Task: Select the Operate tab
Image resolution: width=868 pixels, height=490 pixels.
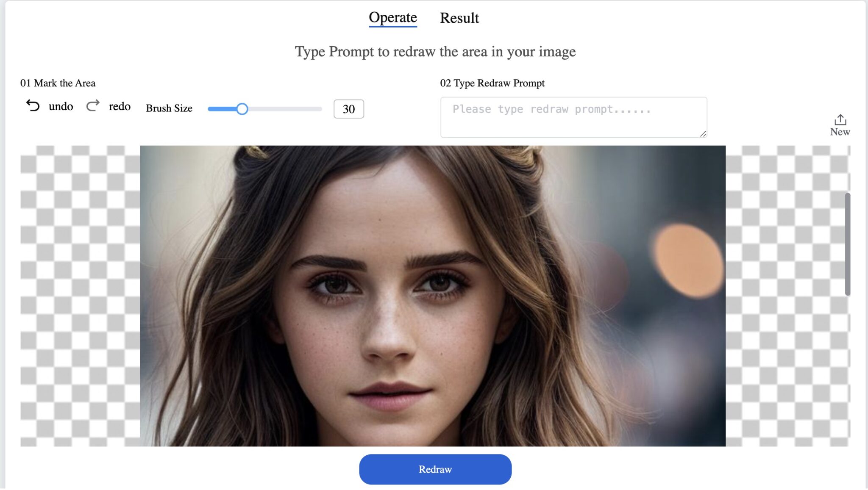Action: pyautogui.click(x=392, y=17)
